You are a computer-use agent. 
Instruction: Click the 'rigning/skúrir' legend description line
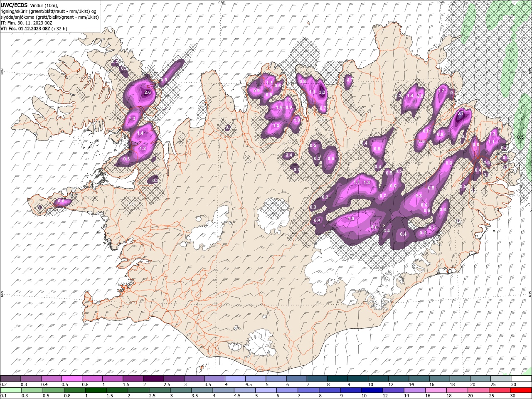tap(49, 11)
